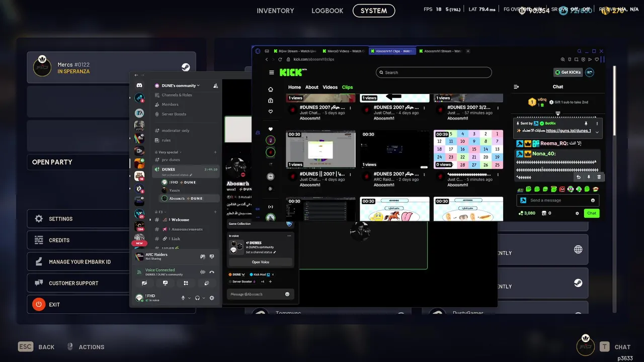The width and height of the screenshot is (644, 362).
Task: Open Kick channel About tab
Action: tap(312, 87)
